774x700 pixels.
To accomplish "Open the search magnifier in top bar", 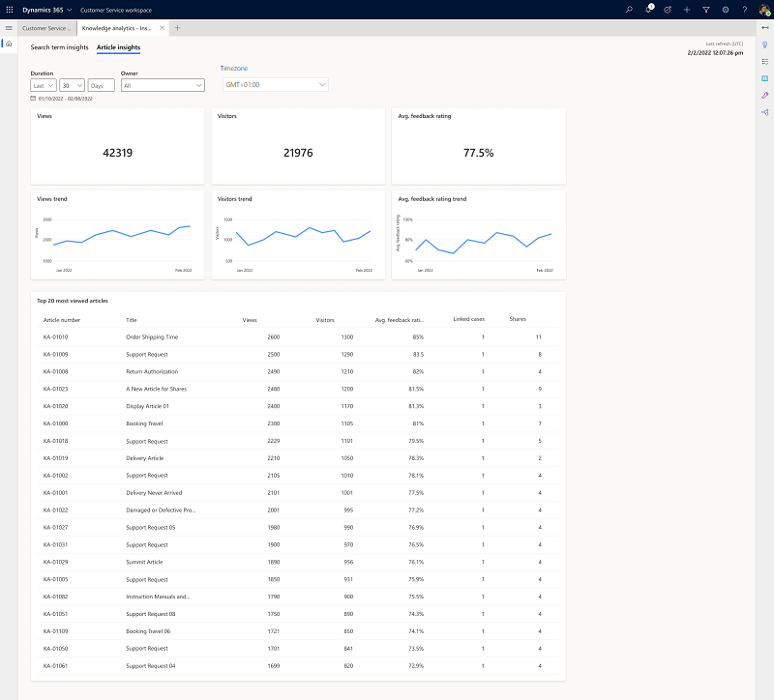I will point(629,10).
